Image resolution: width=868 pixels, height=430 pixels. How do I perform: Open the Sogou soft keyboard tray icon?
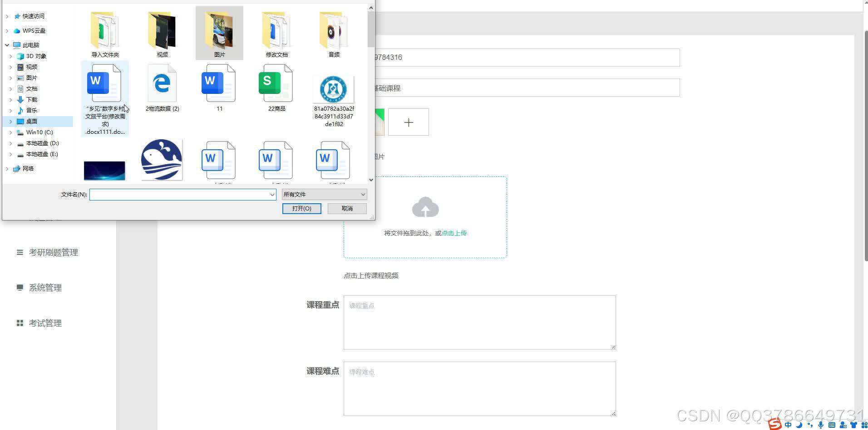[x=833, y=425]
